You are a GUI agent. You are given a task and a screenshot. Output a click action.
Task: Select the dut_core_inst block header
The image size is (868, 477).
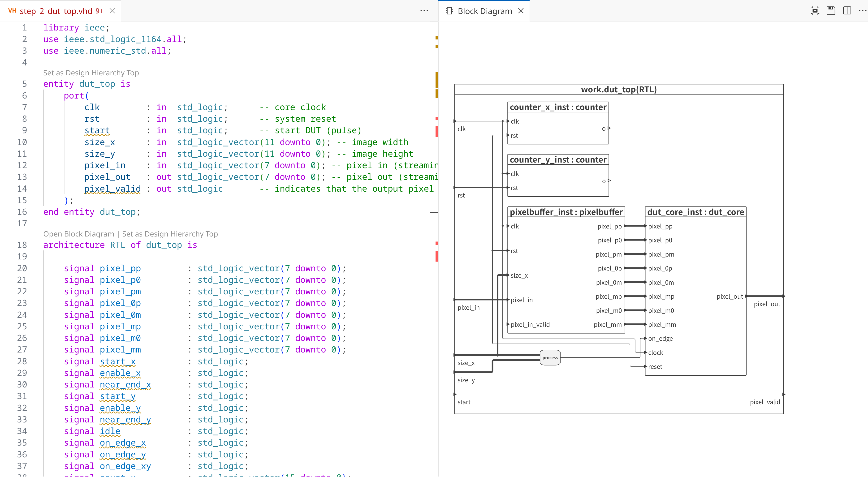click(695, 212)
